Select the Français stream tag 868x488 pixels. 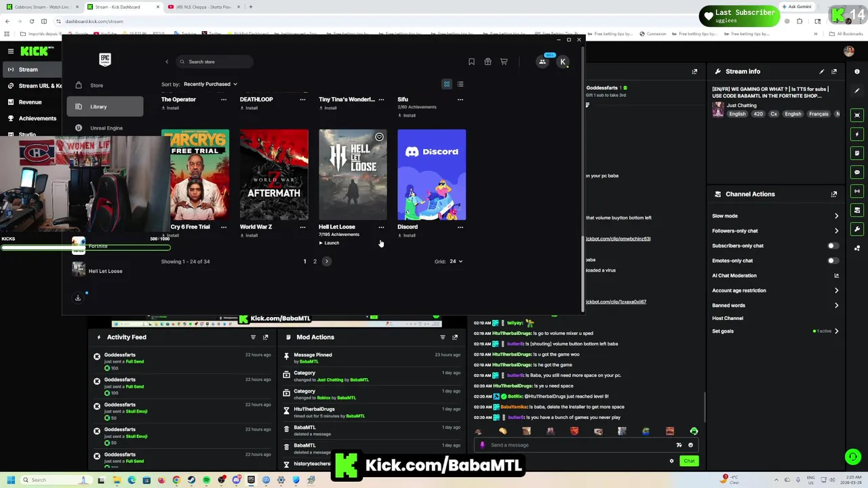pyautogui.click(x=818, y=114)
